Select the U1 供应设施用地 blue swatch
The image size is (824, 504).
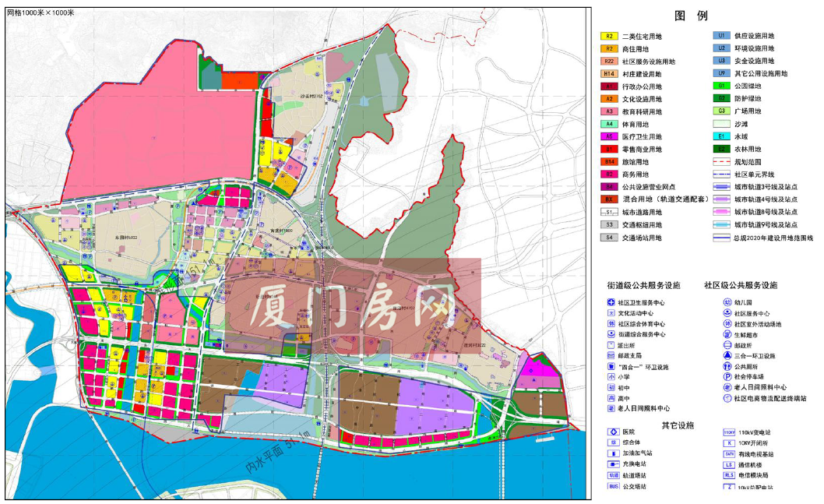click(x=721, y=35)
